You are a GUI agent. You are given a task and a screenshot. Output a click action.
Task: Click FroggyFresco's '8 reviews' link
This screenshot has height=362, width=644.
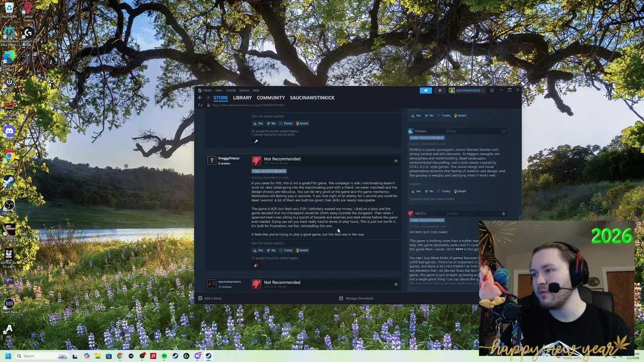click(224, 163)
